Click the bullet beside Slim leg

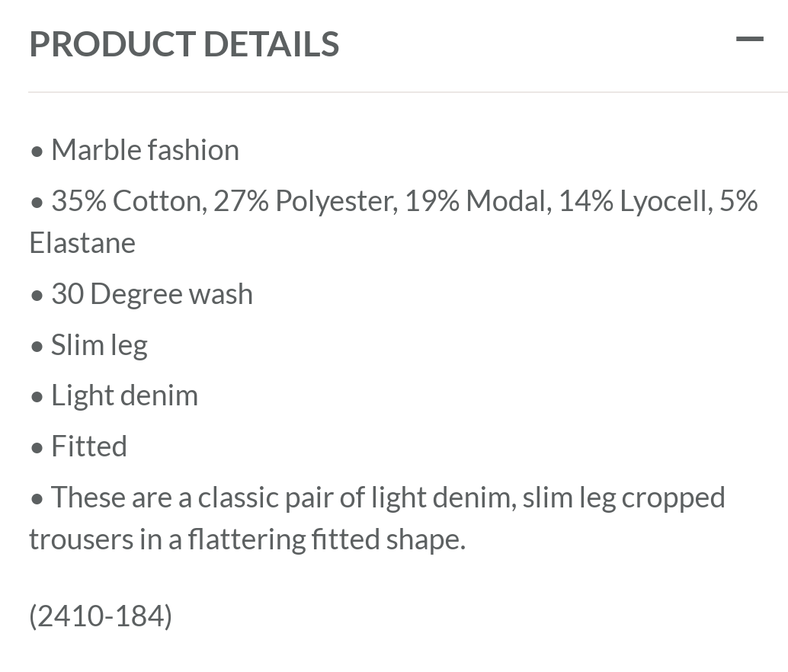(37, 344)
